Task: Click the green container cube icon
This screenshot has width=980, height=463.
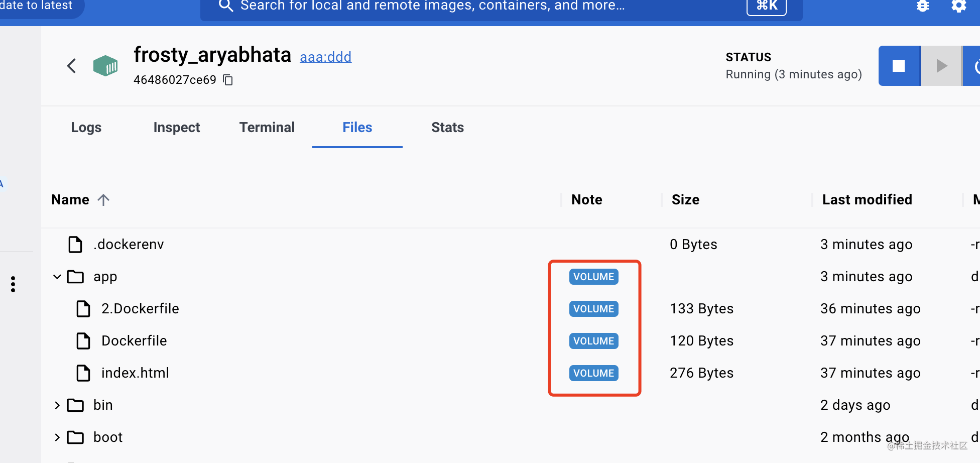Action: 105,66
